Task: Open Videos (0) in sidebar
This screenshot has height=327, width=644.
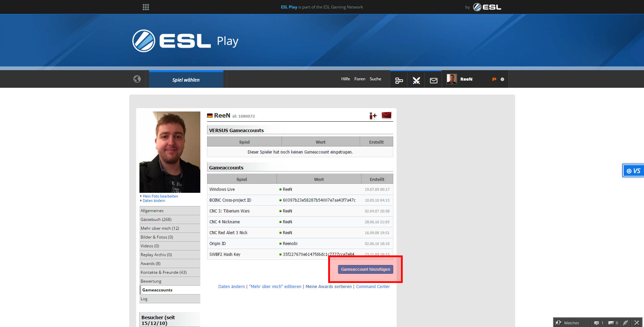Action: pyautogui.click(x=170, y=246)
